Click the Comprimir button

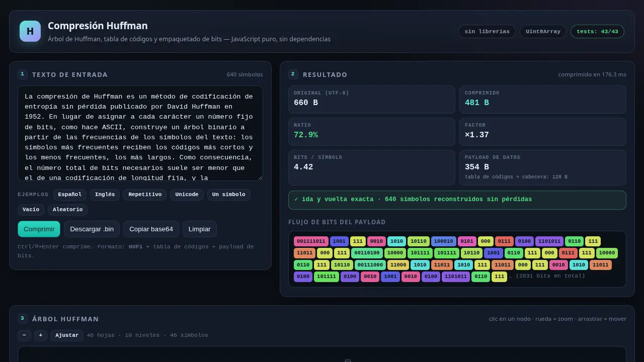pyautogui.click(x=39, y=229)
